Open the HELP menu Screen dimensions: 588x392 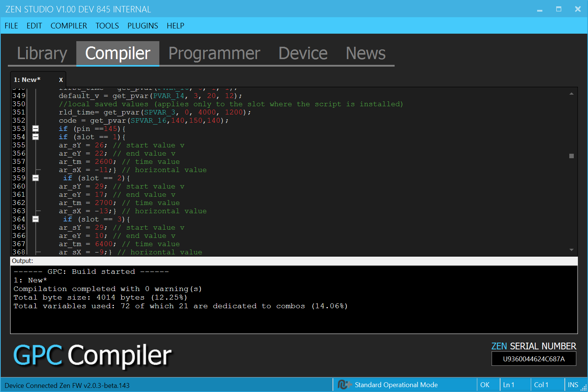point(175,26)
